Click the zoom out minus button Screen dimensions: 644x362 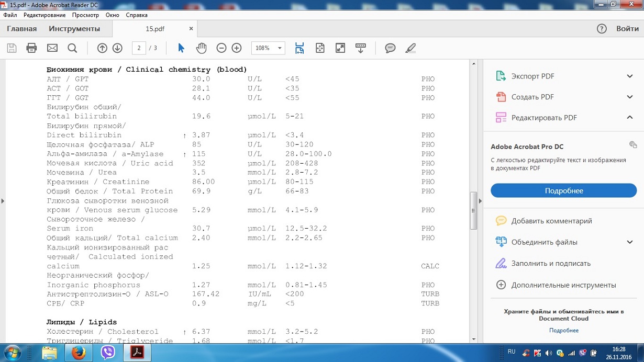tap(221, 48)
